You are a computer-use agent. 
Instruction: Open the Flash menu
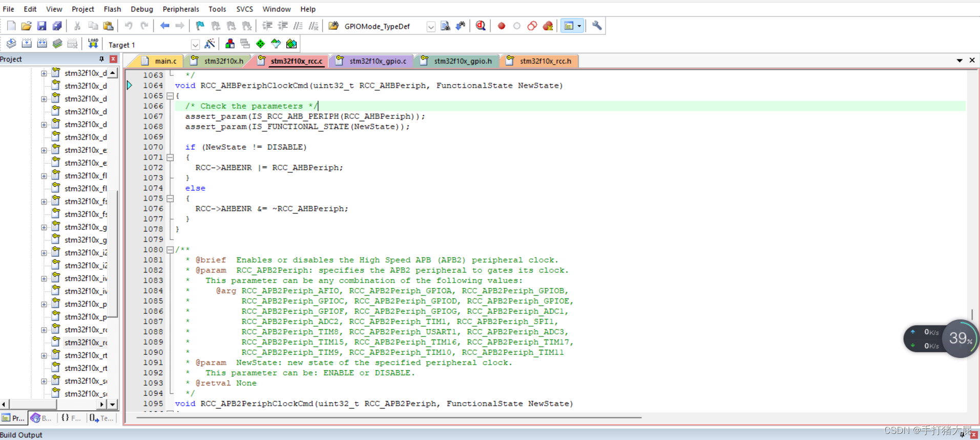[x=112, y=9]
